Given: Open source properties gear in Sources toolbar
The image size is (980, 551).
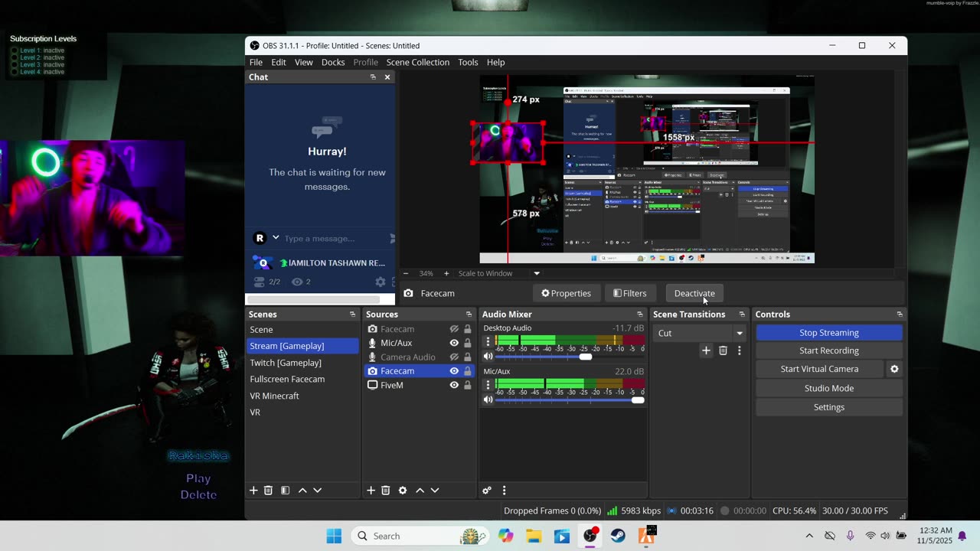Looking at the screenshot, I should pos(403,491).
